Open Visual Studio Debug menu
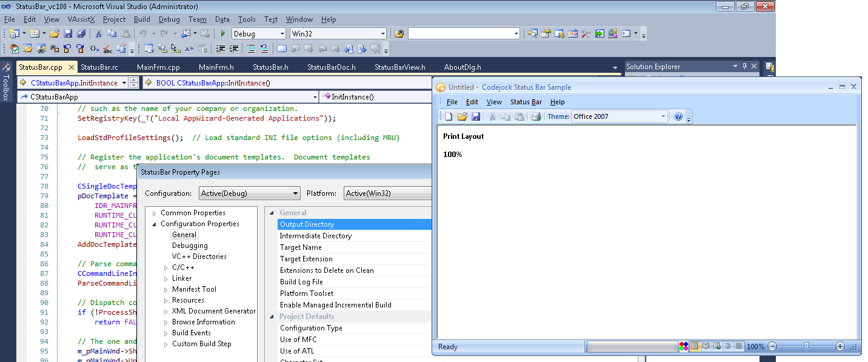This screenshot has width=868, height=362. 169,19
